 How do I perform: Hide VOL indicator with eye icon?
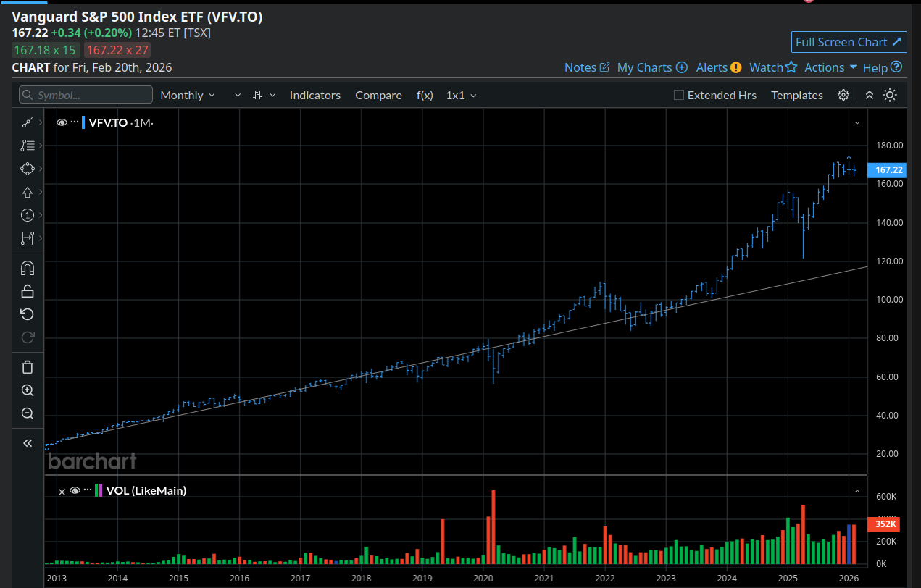(x=75, y=491)
